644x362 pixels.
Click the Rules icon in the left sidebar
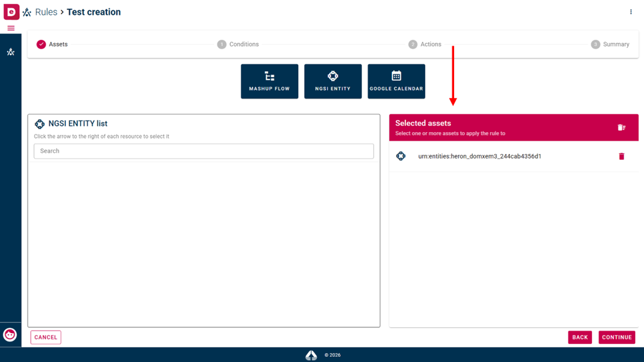click(x=11, y=52)
